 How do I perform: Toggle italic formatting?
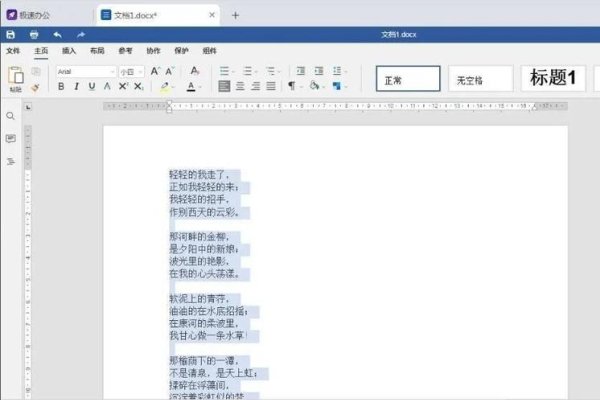(77, 87)
